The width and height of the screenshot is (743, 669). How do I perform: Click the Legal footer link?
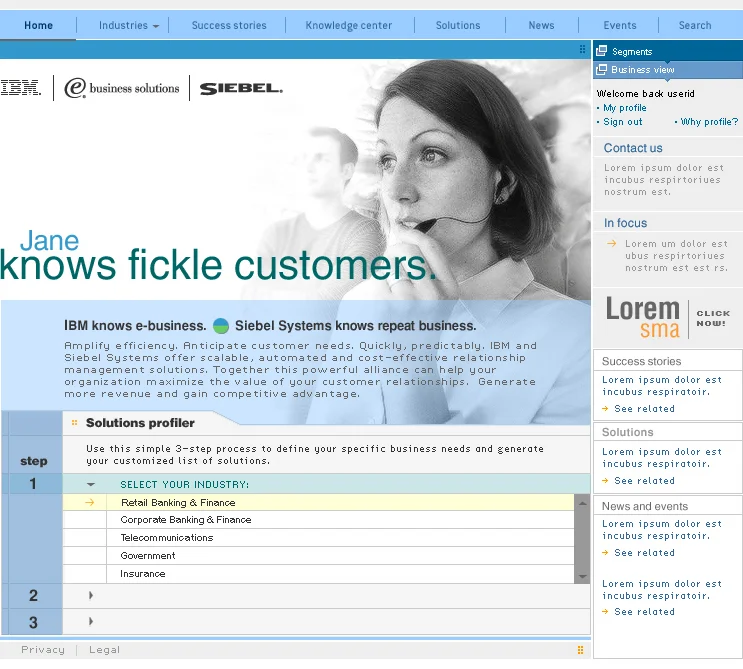104,650
